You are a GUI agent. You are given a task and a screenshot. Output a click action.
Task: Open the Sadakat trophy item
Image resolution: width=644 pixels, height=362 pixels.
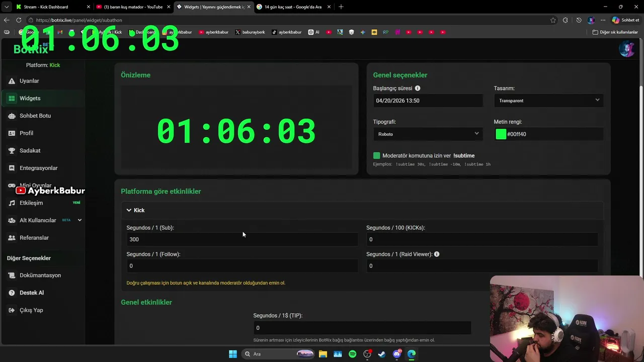click(x=42, y=150)
